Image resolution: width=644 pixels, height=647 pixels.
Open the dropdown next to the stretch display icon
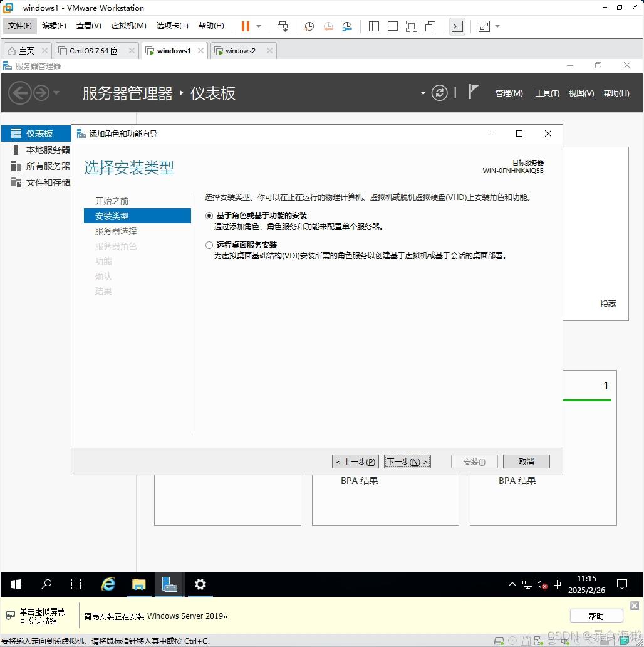tap(497, 26)
